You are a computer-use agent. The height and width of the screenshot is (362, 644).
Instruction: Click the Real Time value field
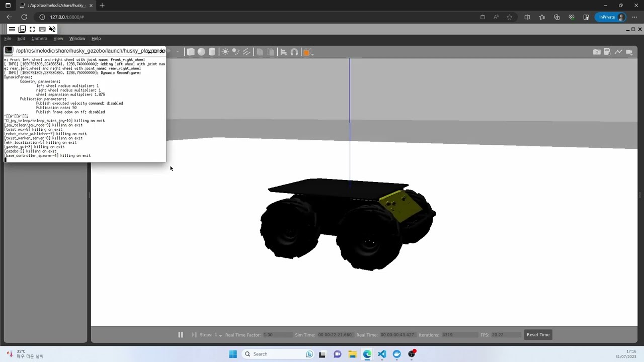point(397,335)
